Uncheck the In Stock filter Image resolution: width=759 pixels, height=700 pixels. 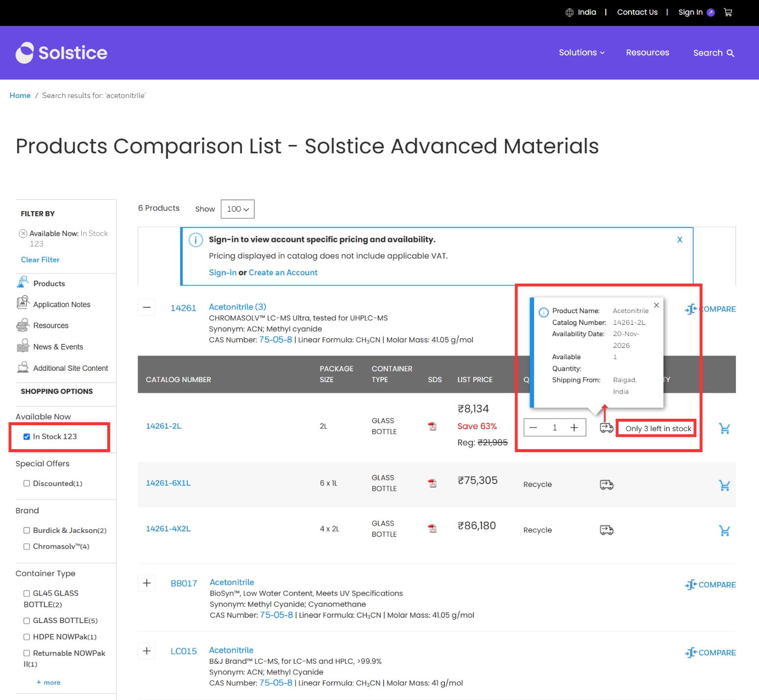pos(26,436)
